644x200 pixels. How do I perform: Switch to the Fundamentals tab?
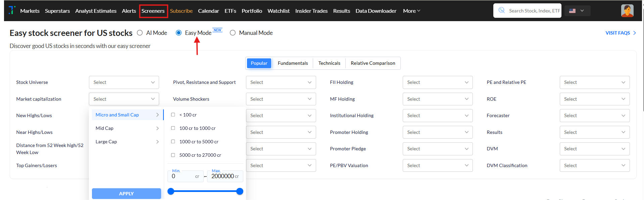pyautogui.click(x=293, y=63)
